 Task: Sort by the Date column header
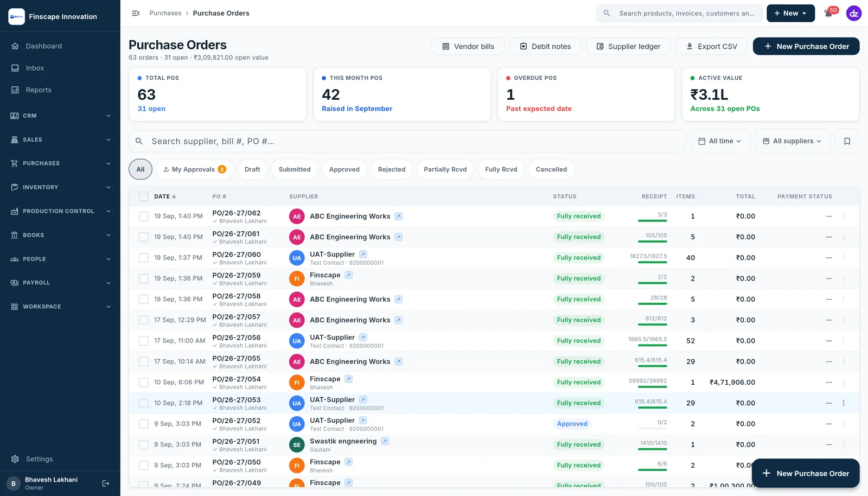point(165,196)
